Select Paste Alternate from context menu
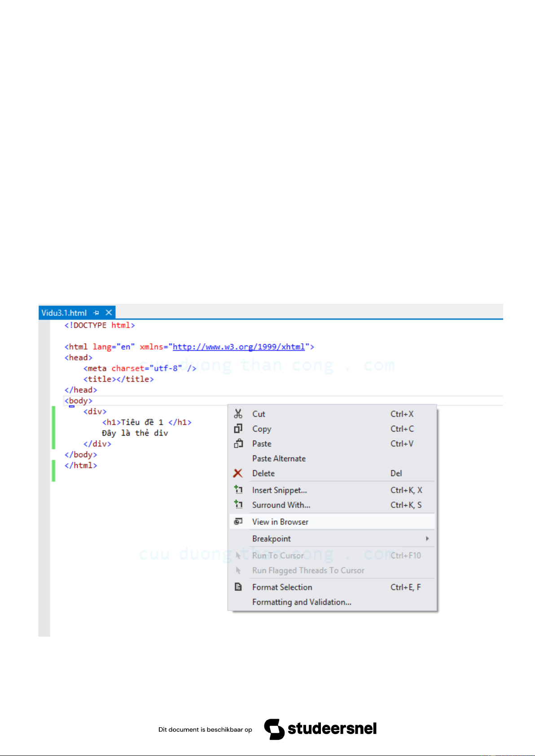 click(x=279, y=459)
